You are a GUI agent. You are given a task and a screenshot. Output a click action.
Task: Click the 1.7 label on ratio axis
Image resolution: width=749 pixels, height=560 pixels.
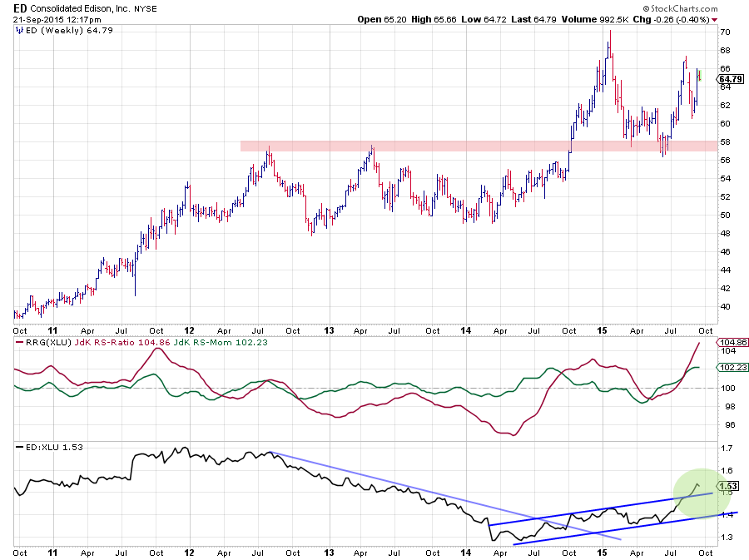tap(727, 448)
